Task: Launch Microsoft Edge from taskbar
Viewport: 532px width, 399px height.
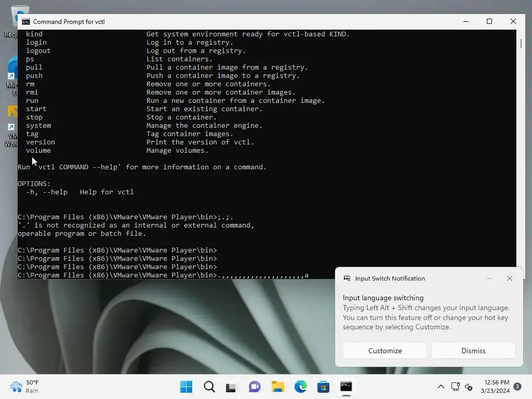Action: click(301, 387)
